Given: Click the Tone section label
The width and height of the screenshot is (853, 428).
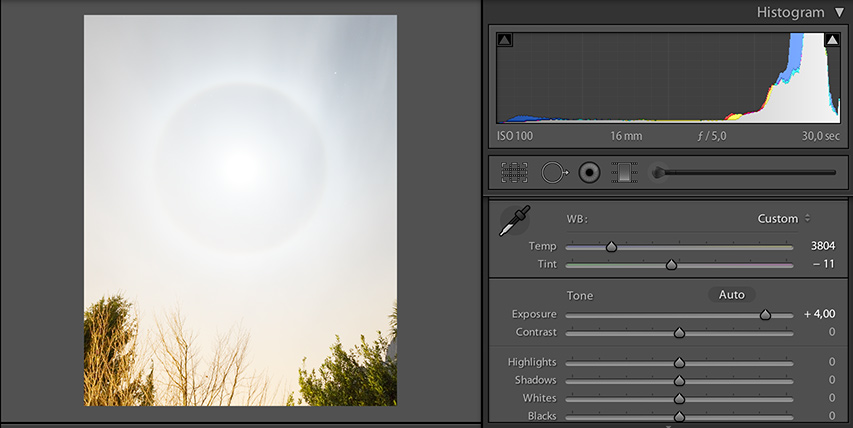Looking at the screenshot, I should (579, 295).
